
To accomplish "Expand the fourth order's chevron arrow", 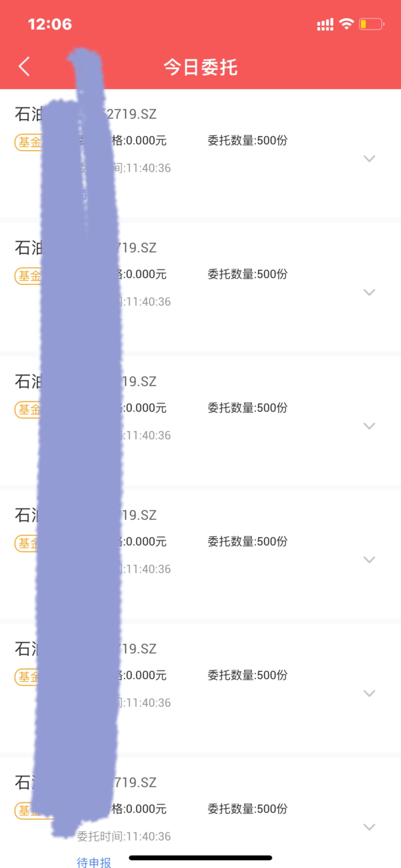I will [x=369, y=560].
